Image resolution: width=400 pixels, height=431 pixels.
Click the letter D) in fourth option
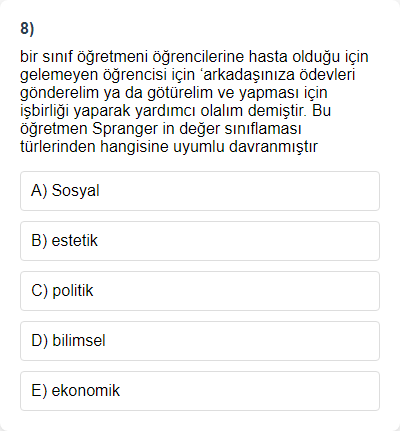(39, 341)
